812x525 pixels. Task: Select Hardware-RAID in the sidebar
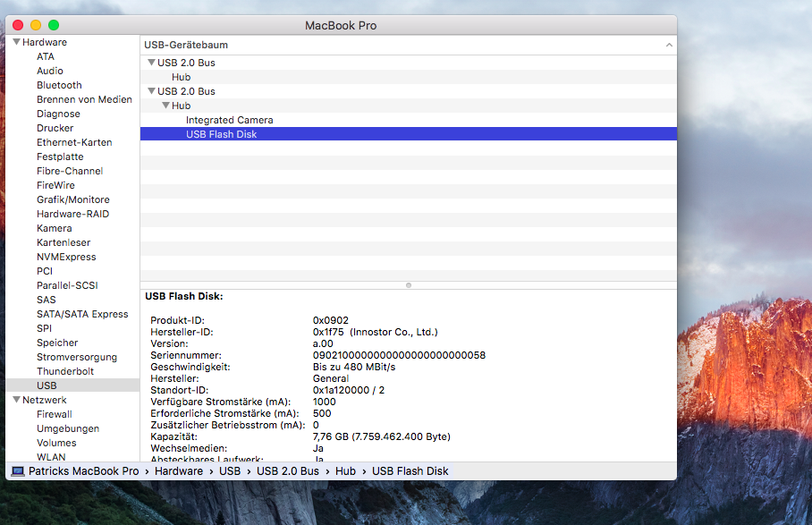[73, 214]
